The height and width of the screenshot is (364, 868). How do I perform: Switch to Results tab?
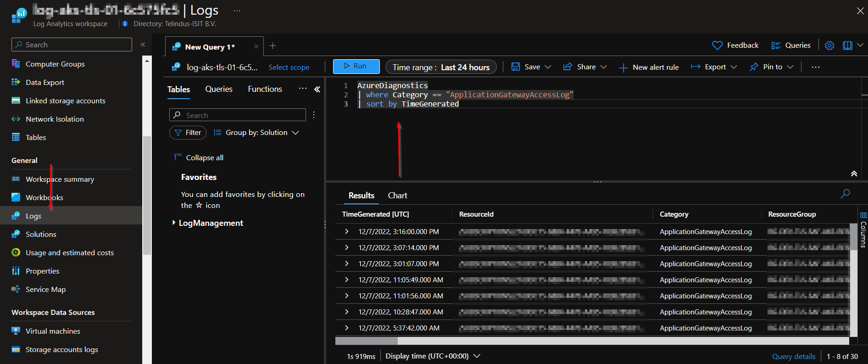coord(362,196)
